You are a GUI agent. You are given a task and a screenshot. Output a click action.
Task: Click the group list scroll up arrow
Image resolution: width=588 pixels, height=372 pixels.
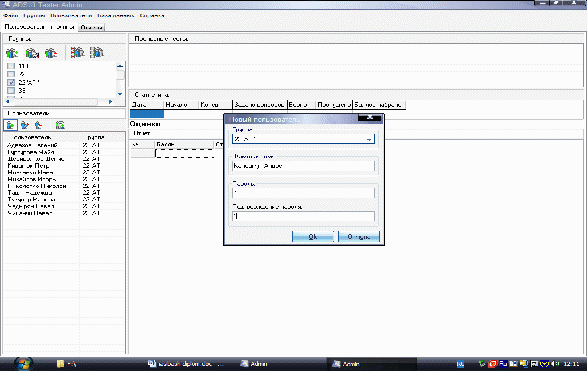click(x=120, y=66)
